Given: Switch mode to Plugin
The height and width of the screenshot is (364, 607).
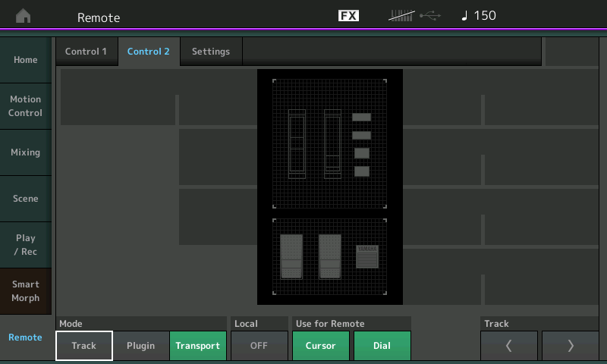Looking at the screenshot, I should (x=140, y=346).
